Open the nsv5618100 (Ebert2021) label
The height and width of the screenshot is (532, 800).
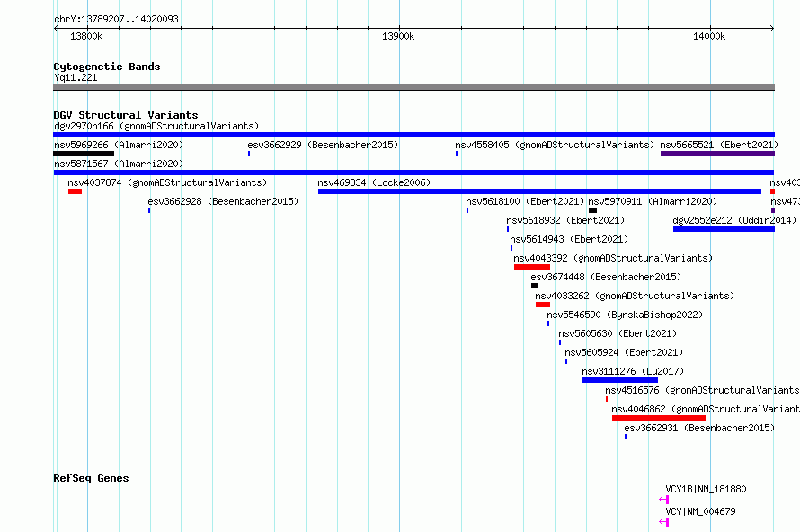pos(525,201)
